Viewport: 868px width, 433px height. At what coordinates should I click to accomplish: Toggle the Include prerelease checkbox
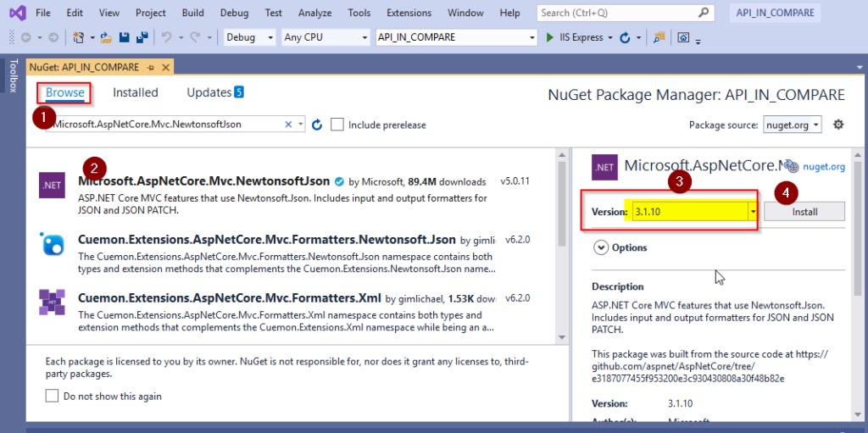coord(337,125)
